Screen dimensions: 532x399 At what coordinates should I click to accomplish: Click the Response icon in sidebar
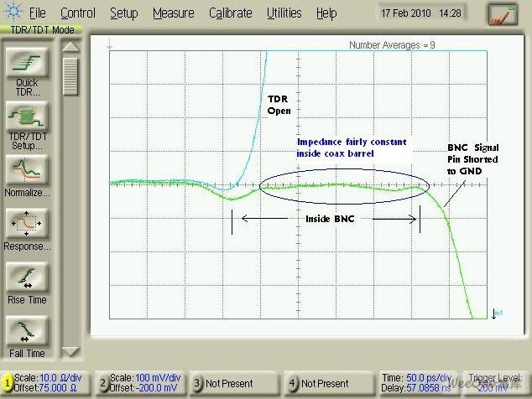click(x=28, y=225)
